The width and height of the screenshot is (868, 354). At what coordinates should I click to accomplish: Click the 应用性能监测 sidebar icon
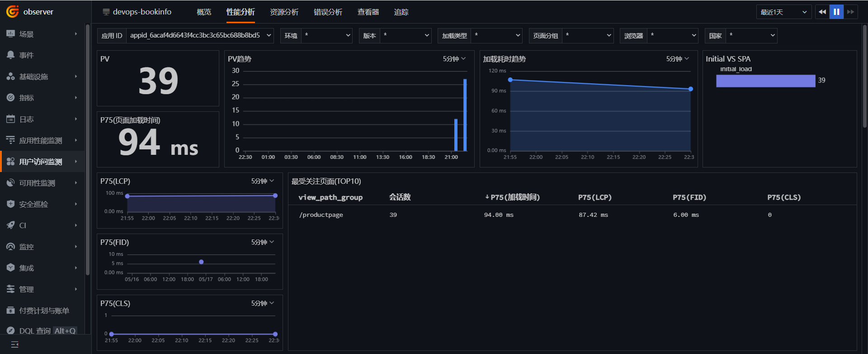pyautogui.click(x=10, y=140)
